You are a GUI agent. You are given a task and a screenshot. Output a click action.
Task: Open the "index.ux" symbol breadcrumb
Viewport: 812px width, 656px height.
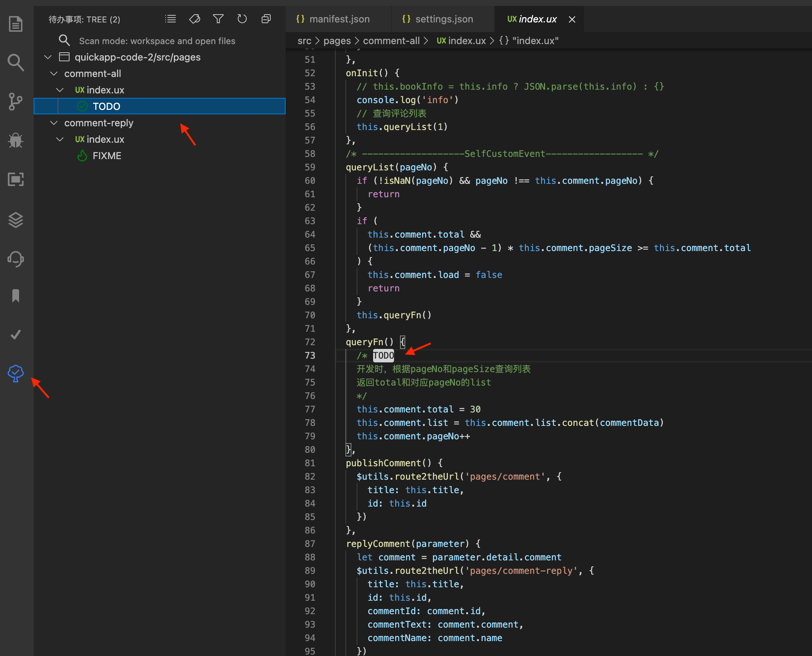529,41
